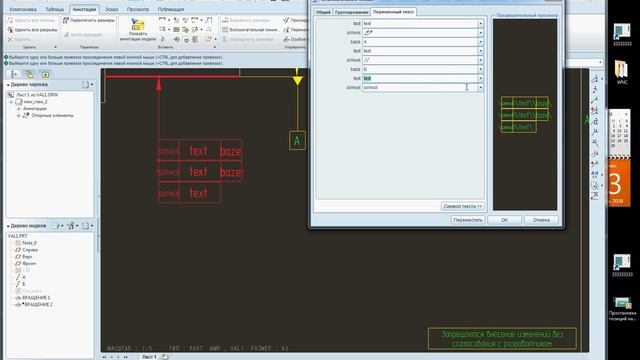Click into the simvol input showing //
640x360 pixels.
(420, 60)
